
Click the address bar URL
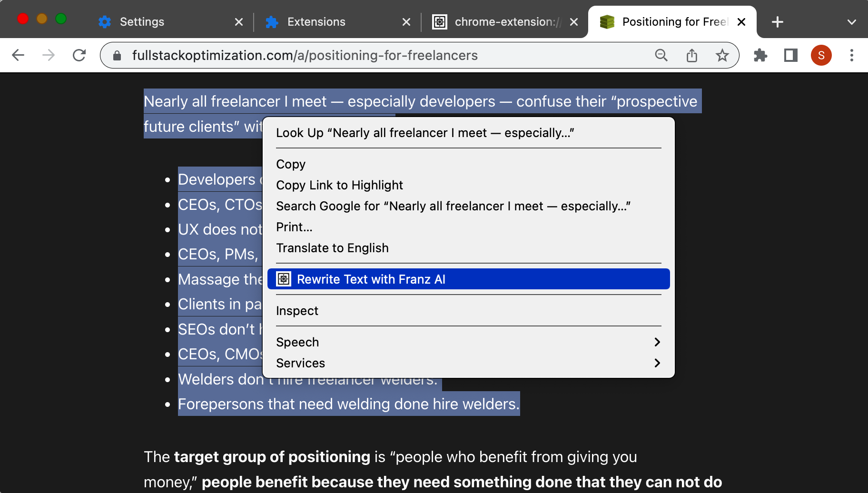click(x=305, y=56)
